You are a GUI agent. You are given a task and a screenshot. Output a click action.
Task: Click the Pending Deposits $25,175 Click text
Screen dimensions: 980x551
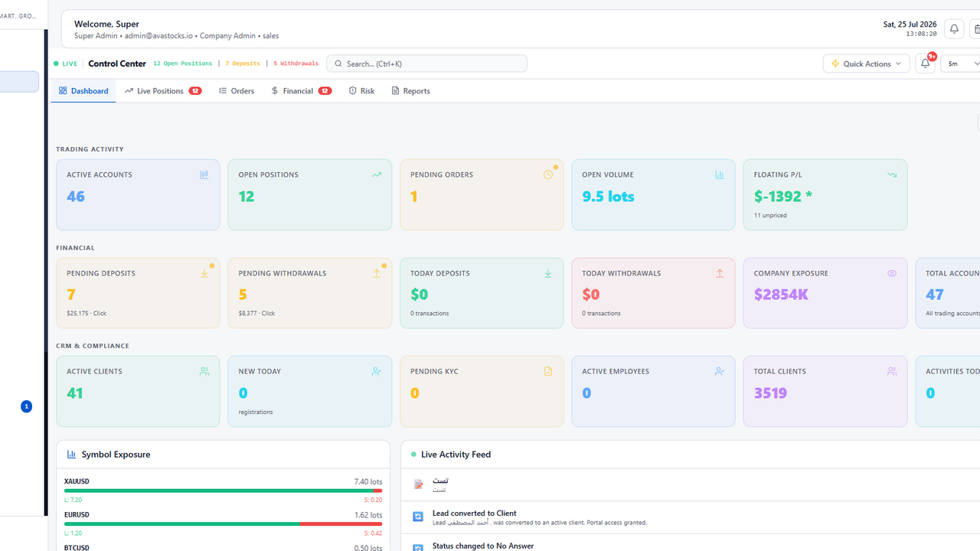pos(87,313)
